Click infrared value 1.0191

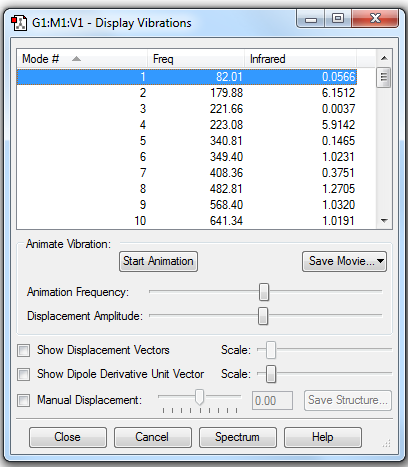[x=338, y=221]
